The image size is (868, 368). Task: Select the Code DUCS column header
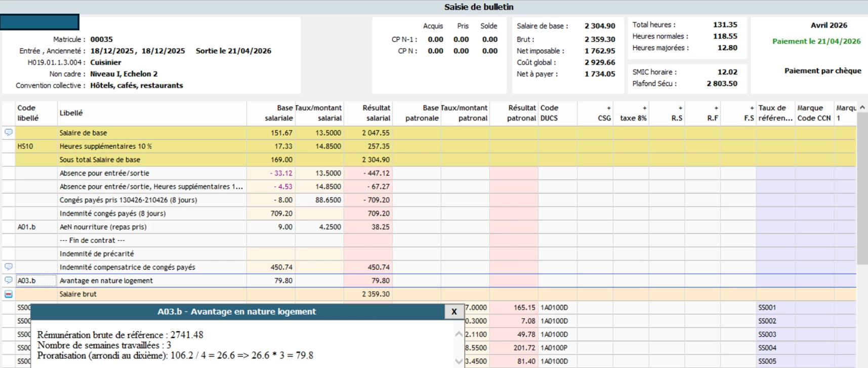pos(558,113)
